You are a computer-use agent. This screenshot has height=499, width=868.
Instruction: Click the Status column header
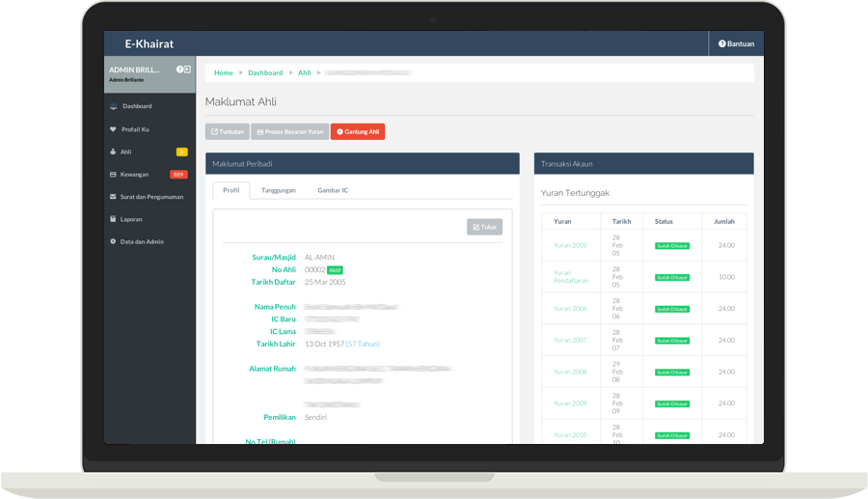coord(664,222)
